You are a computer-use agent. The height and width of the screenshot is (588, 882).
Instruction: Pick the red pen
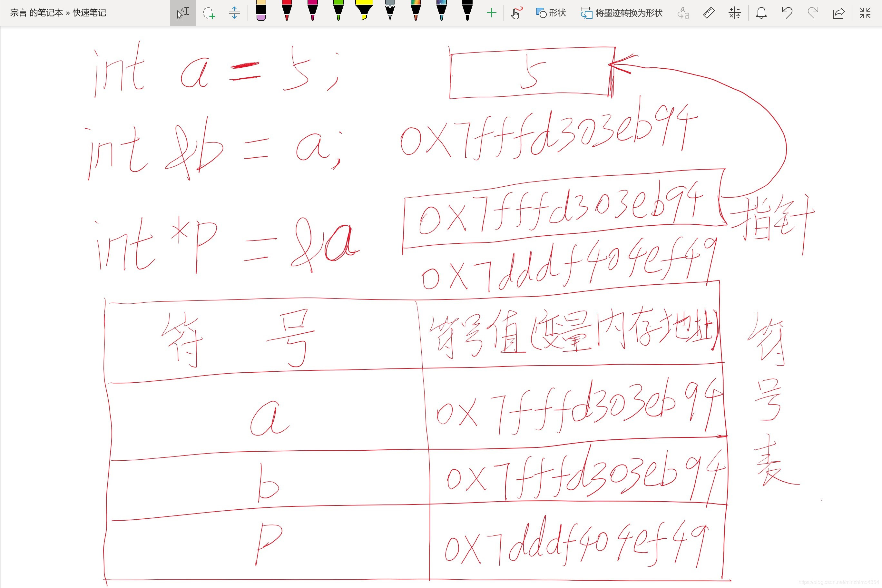click(x=287, y=11)
